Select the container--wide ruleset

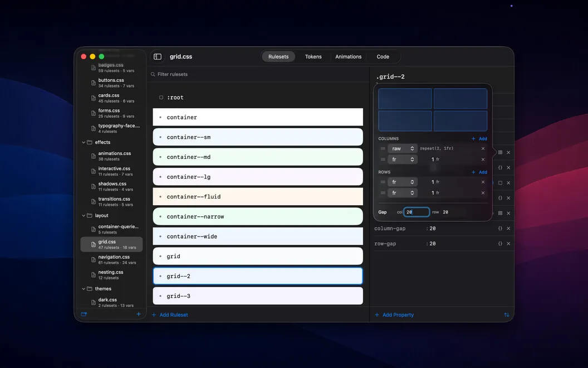258,236
